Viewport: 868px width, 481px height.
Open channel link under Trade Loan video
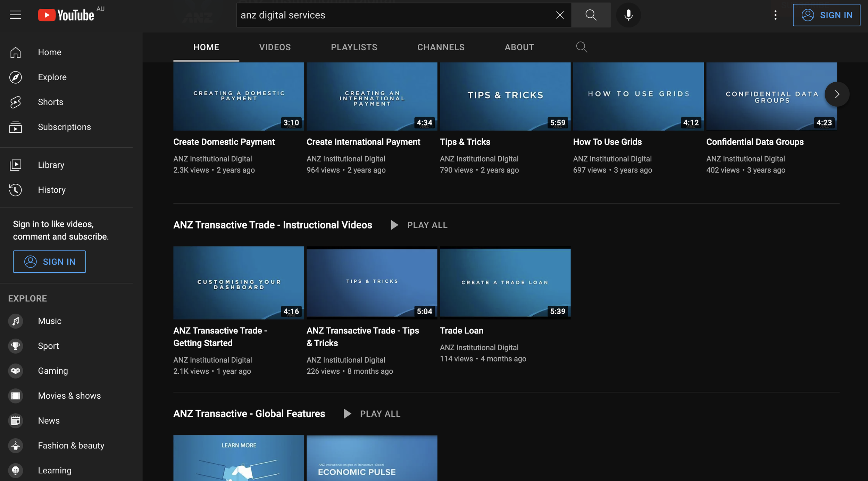click(479, 348)
